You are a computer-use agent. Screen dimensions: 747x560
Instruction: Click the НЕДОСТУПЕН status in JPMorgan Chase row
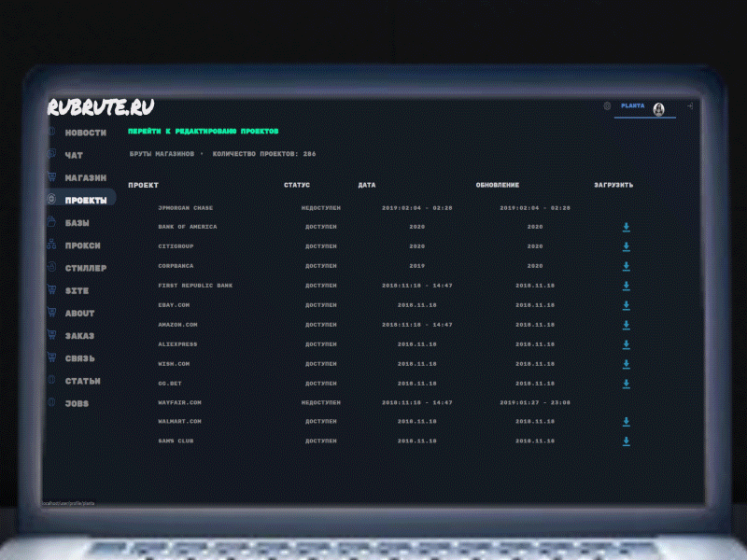(320, 208)
